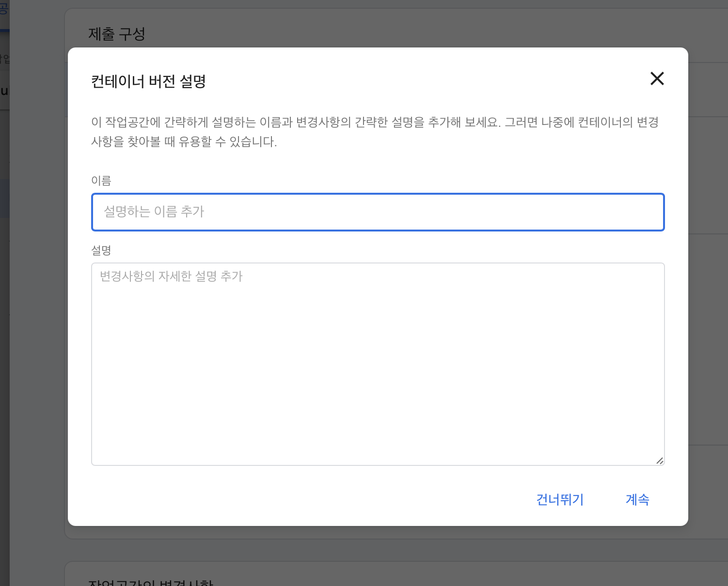Click the X icon to dismiss the dialog

coord(657,78)
